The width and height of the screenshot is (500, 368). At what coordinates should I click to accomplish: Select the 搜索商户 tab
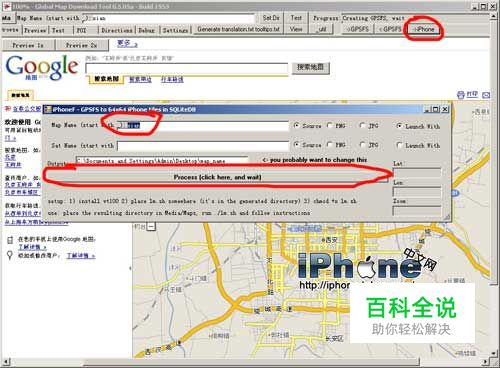click(x=140, y=79)
